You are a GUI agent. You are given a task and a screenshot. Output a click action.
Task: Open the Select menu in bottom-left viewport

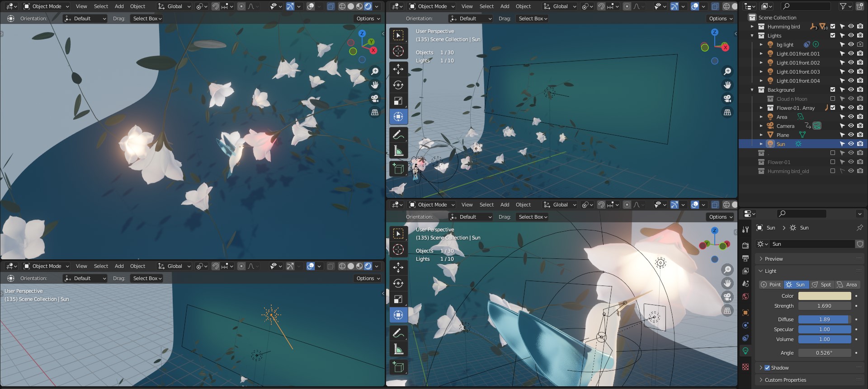pos(101,266)
